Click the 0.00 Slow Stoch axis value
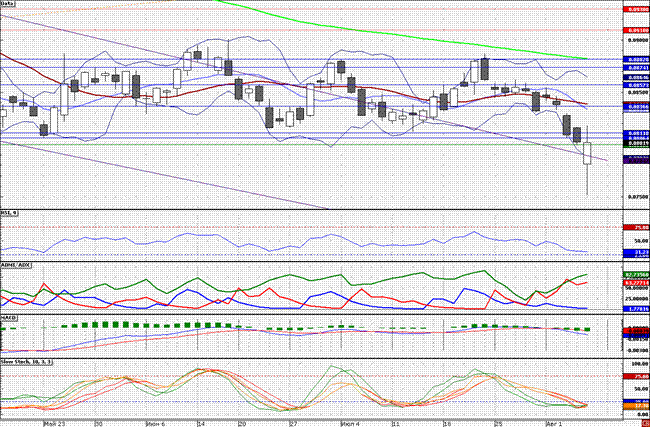Image resolution: width=650 pixels, height=427 pixels. (x=643, y=415)
